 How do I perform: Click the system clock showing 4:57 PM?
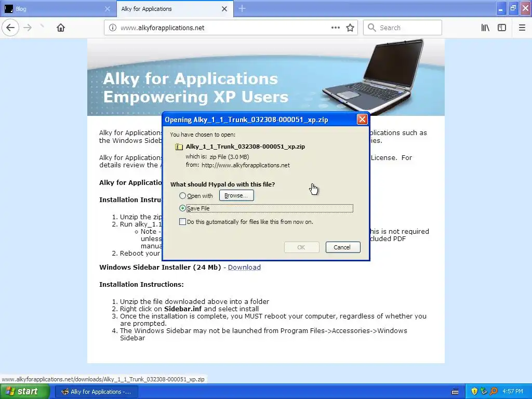point(513,392)
